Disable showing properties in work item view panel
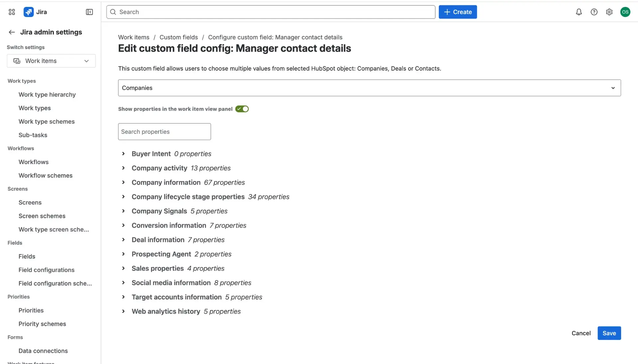638x364 pixels. point(242,109)
